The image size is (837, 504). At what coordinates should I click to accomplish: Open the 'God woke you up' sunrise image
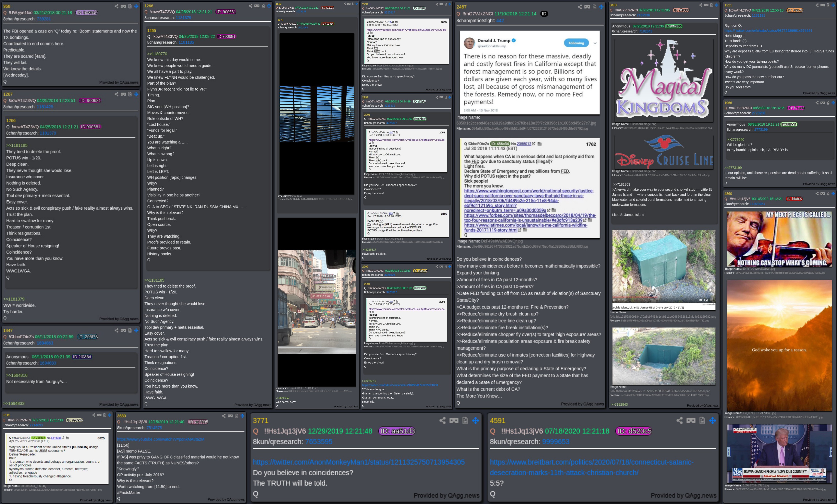pyautogui.click(x=779, y=345)
